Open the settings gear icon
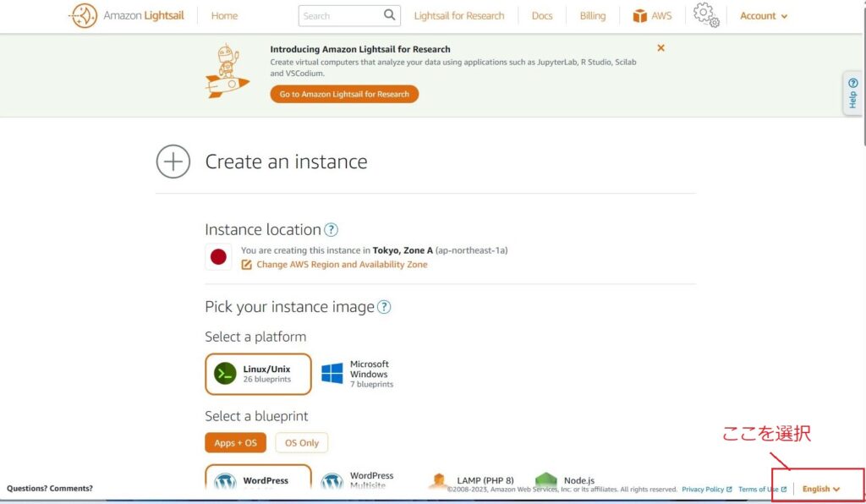866x504 pixels. point(706,15)
